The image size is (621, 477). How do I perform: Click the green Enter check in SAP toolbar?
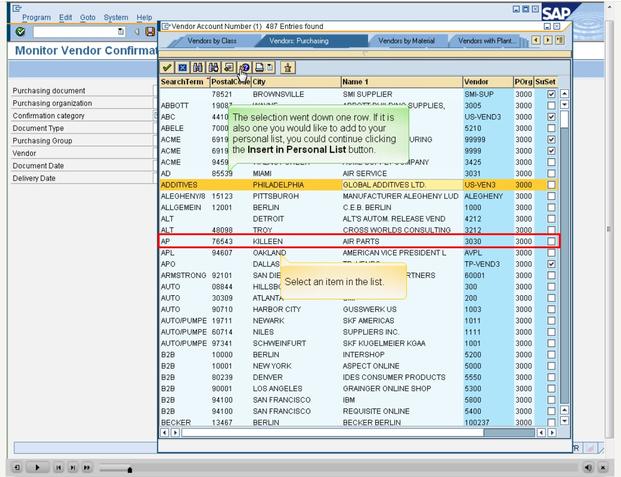(x=20, y=32)
